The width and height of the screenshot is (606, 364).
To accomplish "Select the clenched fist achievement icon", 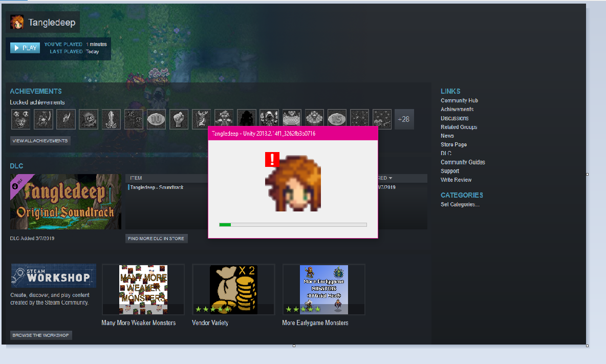I will click(x=179, y=119).
